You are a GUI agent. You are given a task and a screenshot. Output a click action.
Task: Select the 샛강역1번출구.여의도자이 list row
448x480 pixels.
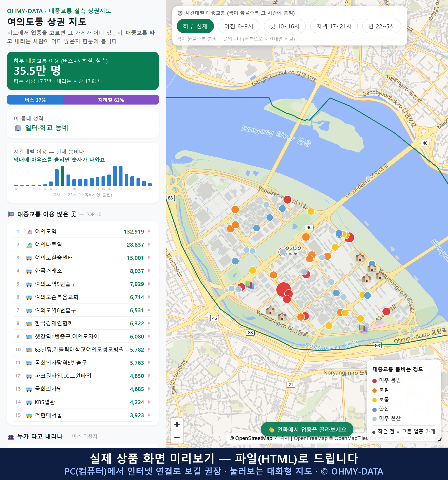pos(83,337)
